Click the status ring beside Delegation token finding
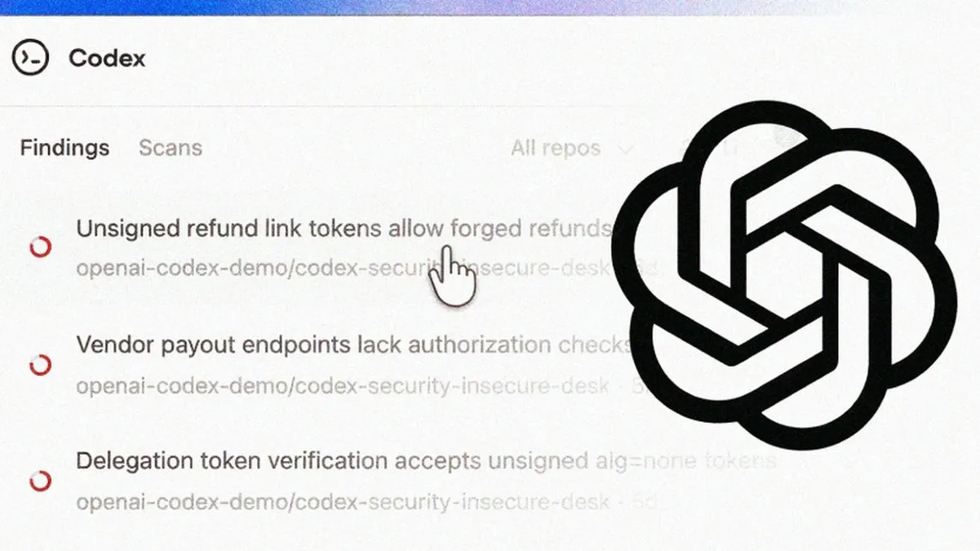 coord(40,481)
